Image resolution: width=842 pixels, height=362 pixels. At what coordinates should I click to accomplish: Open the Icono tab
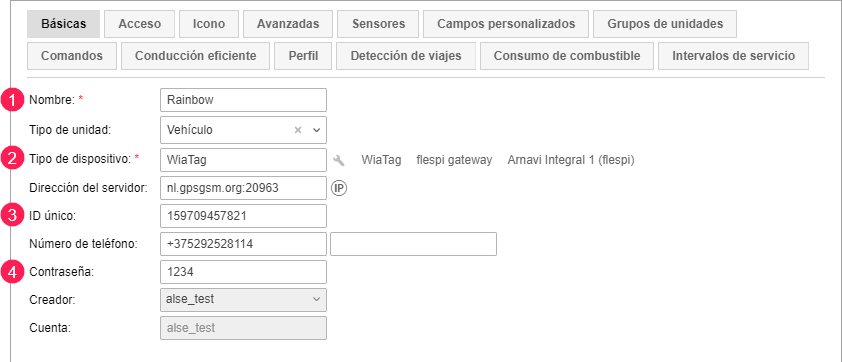209,24
